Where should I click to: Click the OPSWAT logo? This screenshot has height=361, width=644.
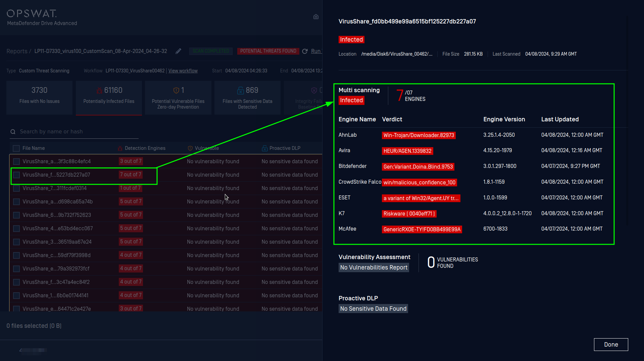coord(32,13)
